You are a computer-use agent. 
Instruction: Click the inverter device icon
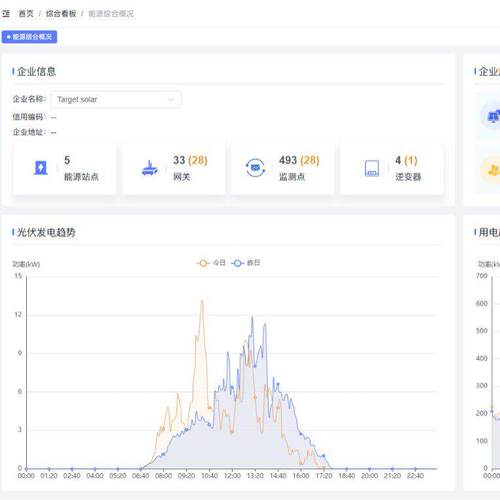tap(372, 168)
